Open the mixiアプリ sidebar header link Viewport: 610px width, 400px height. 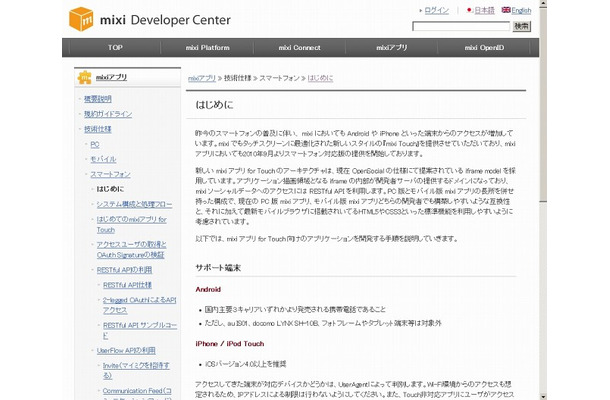point(111,77)
